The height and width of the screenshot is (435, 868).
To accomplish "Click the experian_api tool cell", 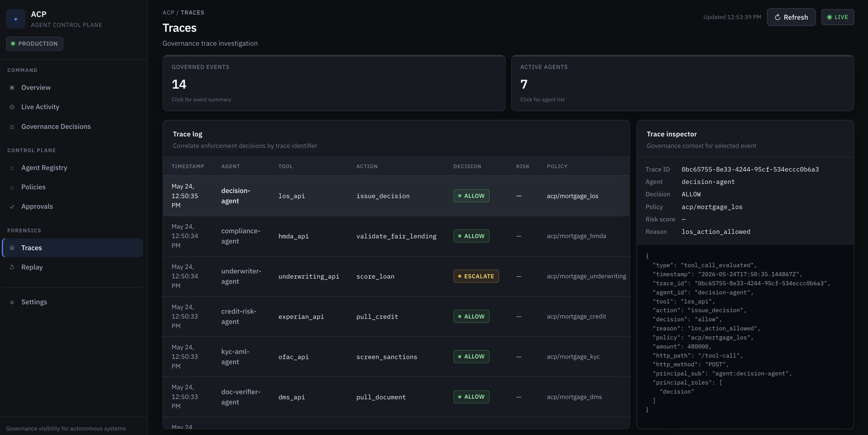I will click(301, 316).
